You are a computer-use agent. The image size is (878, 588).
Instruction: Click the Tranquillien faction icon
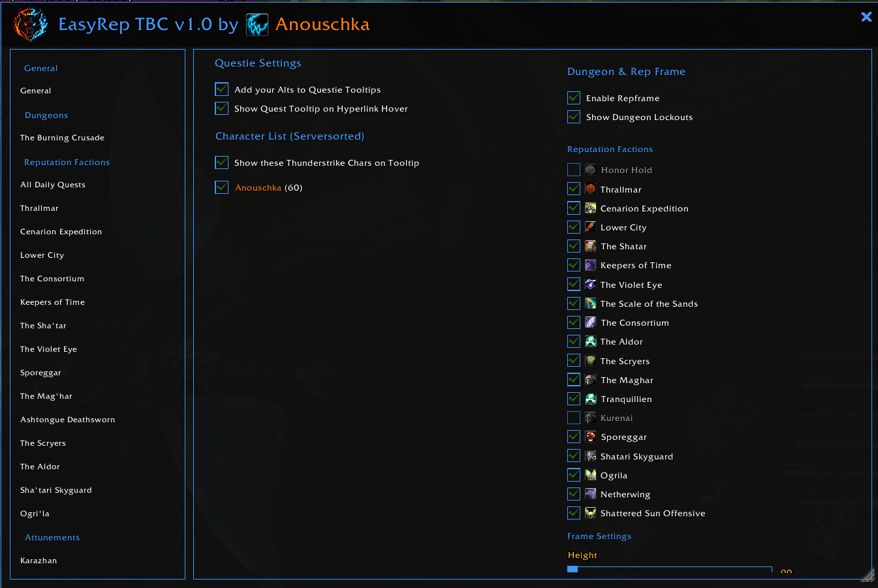pos(591,399)
